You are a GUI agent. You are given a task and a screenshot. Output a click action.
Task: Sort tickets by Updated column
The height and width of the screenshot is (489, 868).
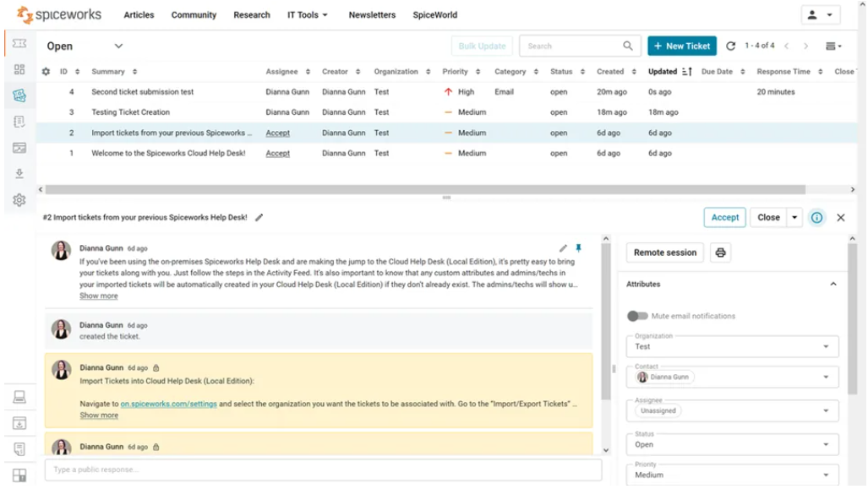(x=670, y=71)
